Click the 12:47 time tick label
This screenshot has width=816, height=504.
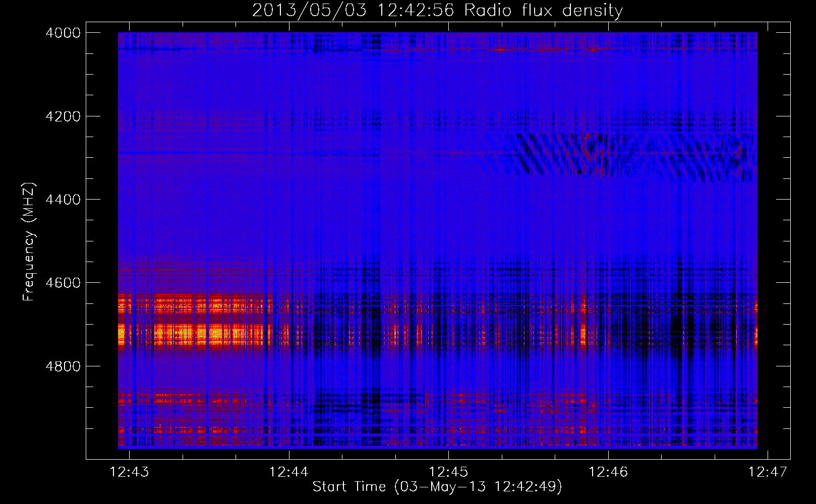(x=768, y=472)
